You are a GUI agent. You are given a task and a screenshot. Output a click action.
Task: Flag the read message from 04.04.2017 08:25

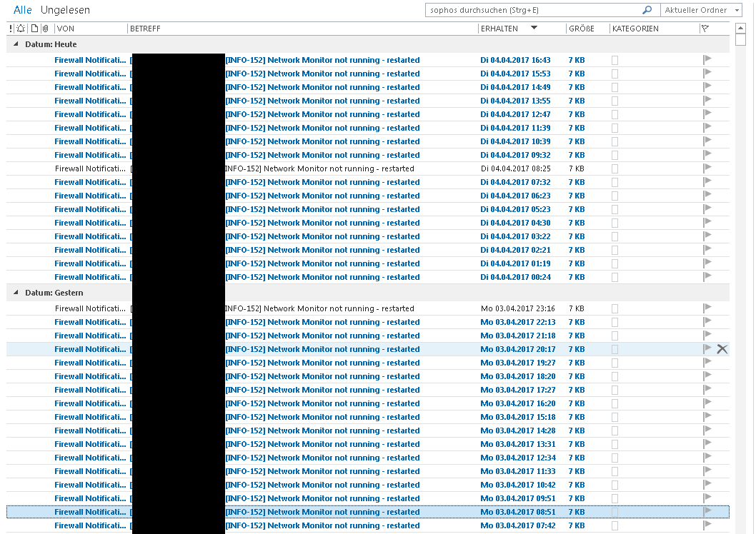click(707, 168)
